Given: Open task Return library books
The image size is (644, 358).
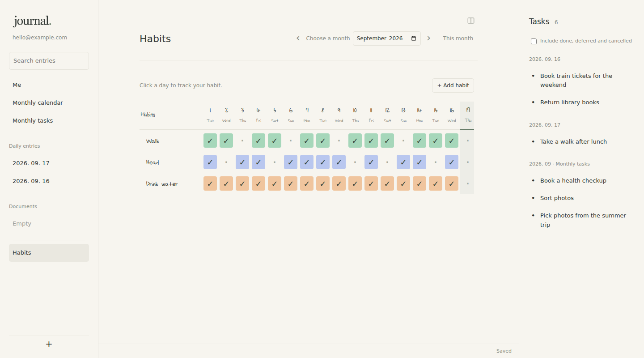Looking at the screenshot, I should (x=570, y=102).
